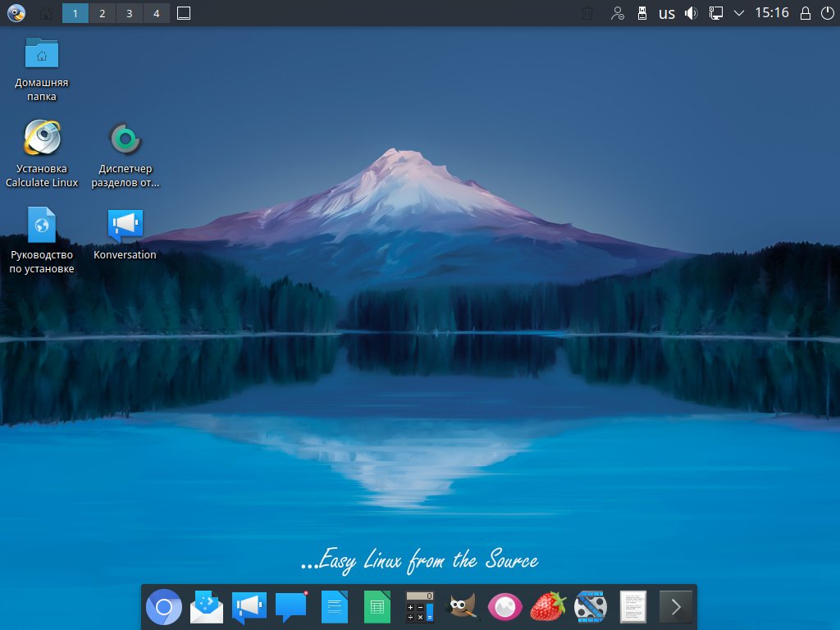Switch to virtual desktop 1

pyautogui.click(x=75, y=13)
